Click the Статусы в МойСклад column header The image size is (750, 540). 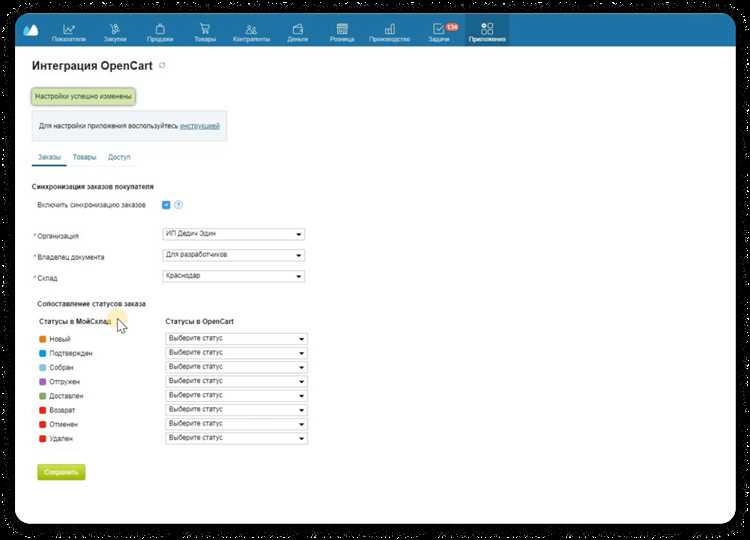pyautogui.click(x=75, y=321)
